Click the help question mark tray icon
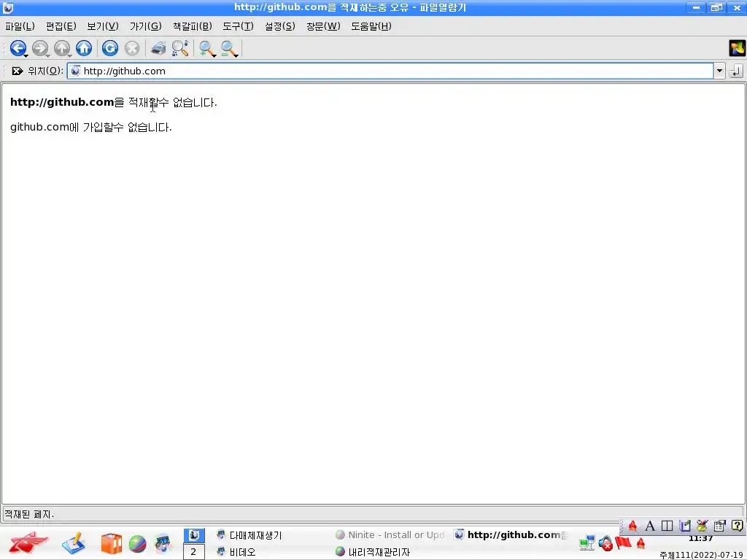 click(x=737, y=526)
